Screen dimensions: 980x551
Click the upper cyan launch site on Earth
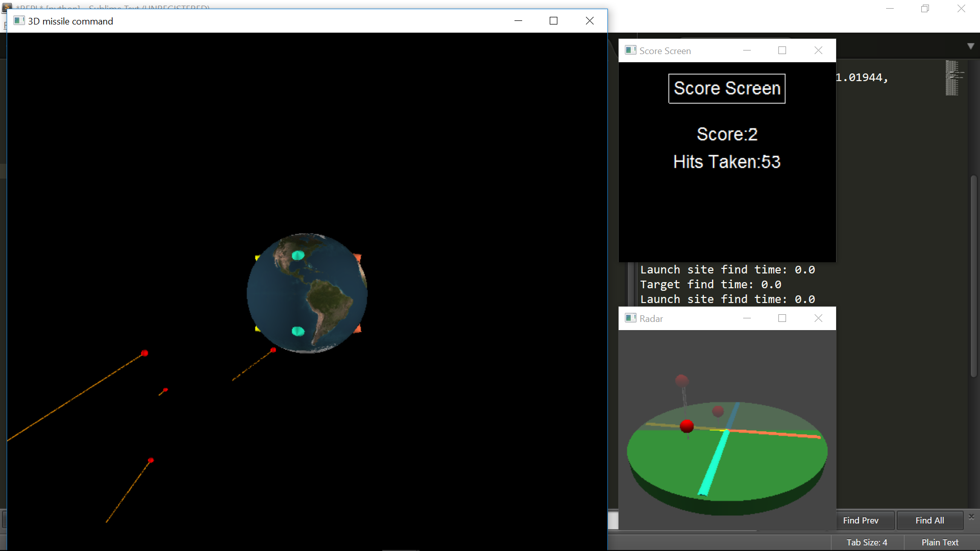tap(298, 255)
